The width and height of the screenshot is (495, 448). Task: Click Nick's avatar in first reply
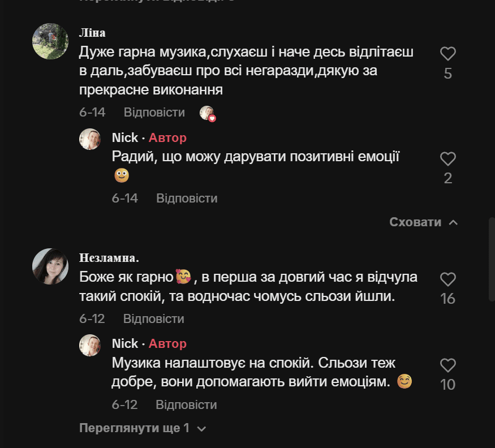[x=90, y=139]
